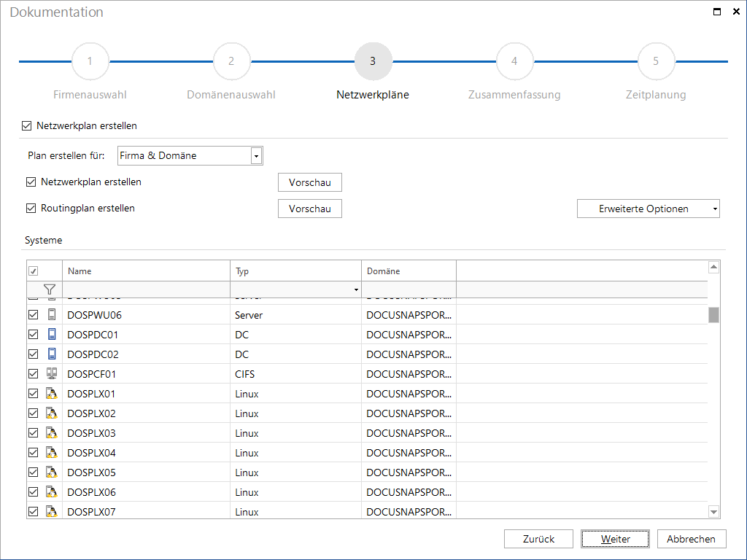Maximize the Dokumentation window
The width and height of the screenshot is (747, 560).
(x=717, y=12)
